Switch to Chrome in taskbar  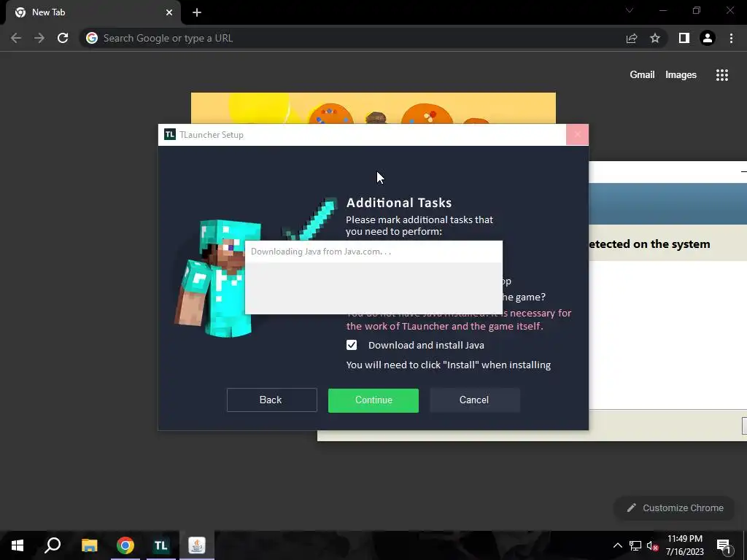[x=125, y=545]
